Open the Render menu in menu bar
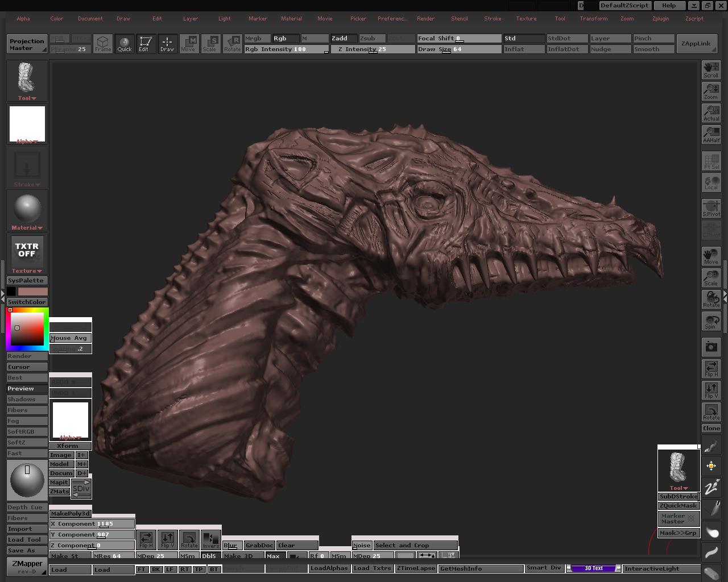This screenshot has height=582, width=728. click(425, 19)
